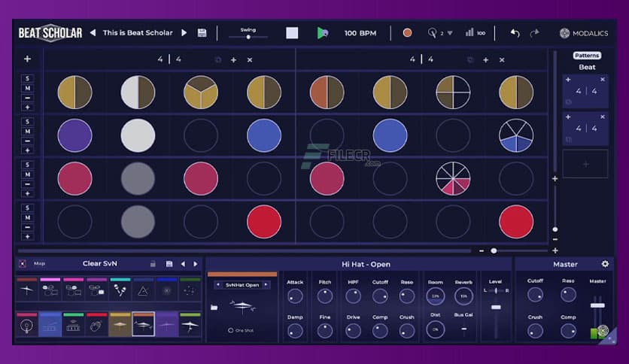This screenshot has height=364, width=629.
Task: Click the Clear SvN kit name
Action: [100, 263]
